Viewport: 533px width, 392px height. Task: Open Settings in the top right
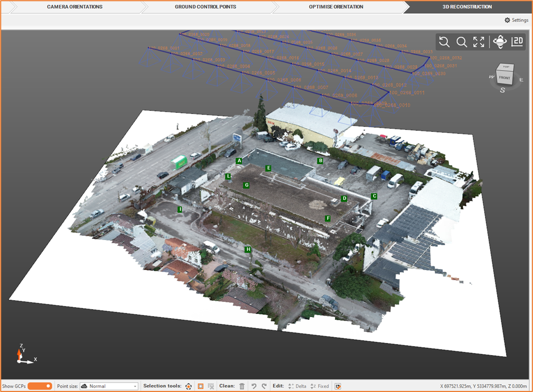516,20
